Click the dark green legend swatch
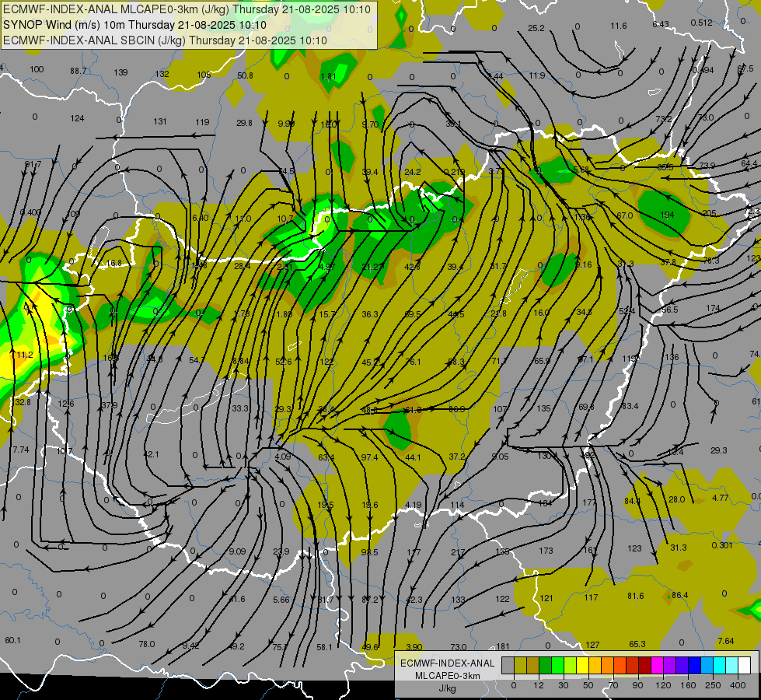Image resolution: width=761 pixels, height=700 pixels. click(545, 666)
